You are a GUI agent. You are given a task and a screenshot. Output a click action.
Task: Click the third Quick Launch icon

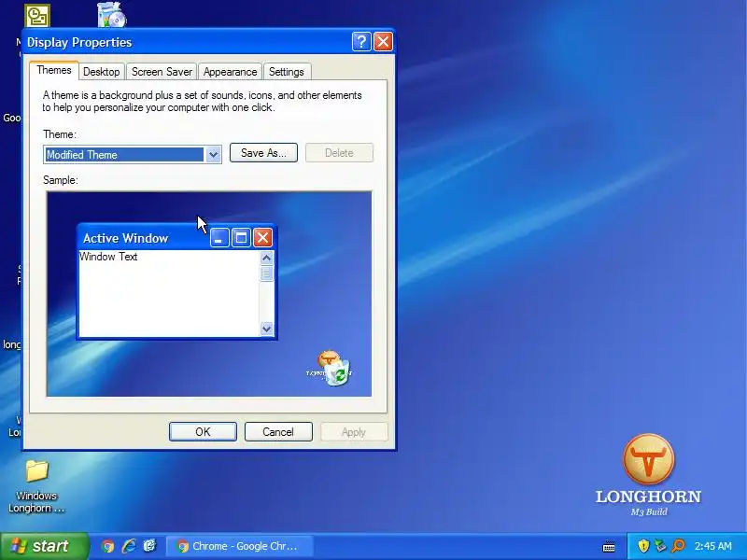point(149,546)
